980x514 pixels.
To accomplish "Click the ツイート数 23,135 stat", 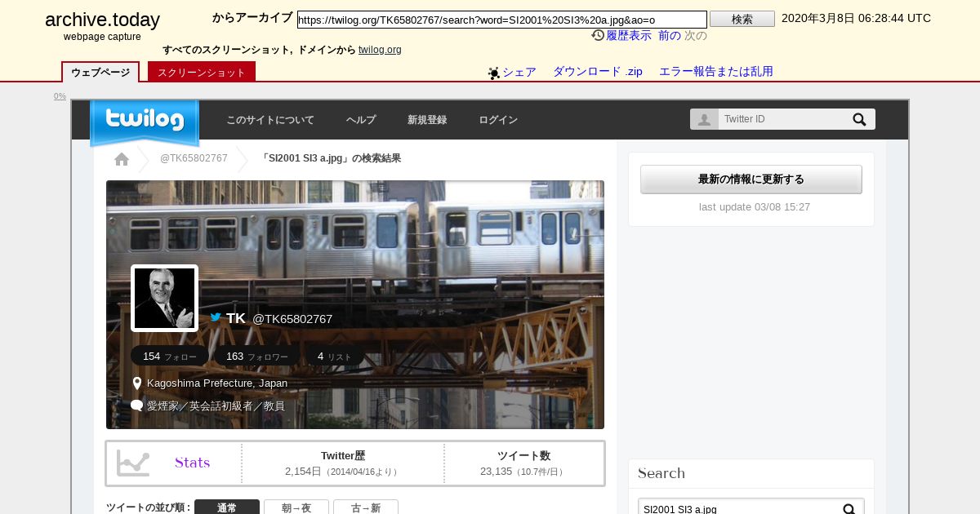I will pos(524,463).
